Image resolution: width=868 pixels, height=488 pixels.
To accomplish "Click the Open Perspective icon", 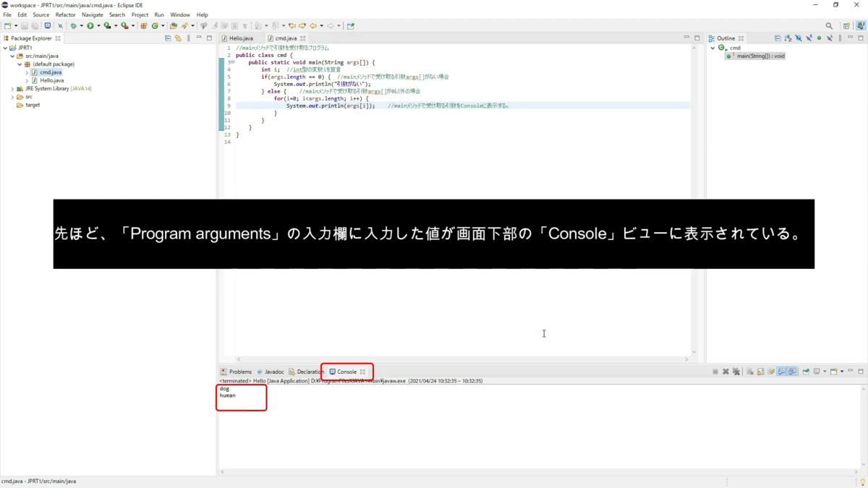I will [846, 26].
